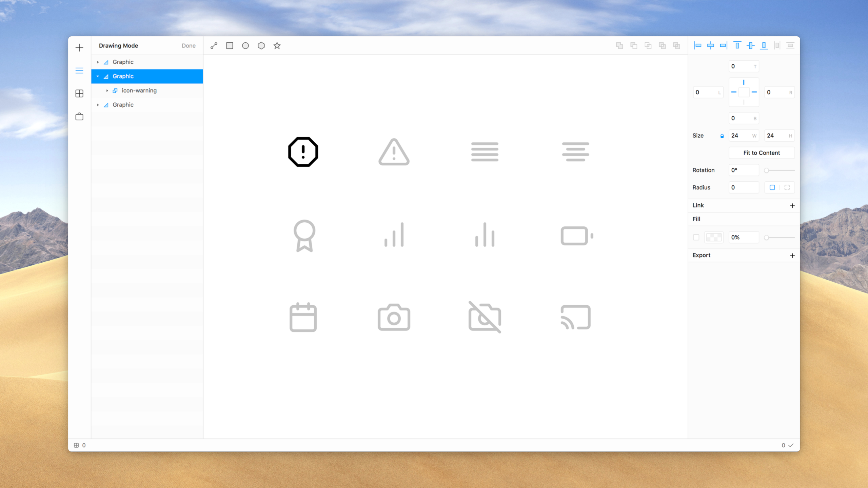Screen dimensions: 868x488
Task: Select the Pen tool in the drawing toolbar
Action: 214,45
